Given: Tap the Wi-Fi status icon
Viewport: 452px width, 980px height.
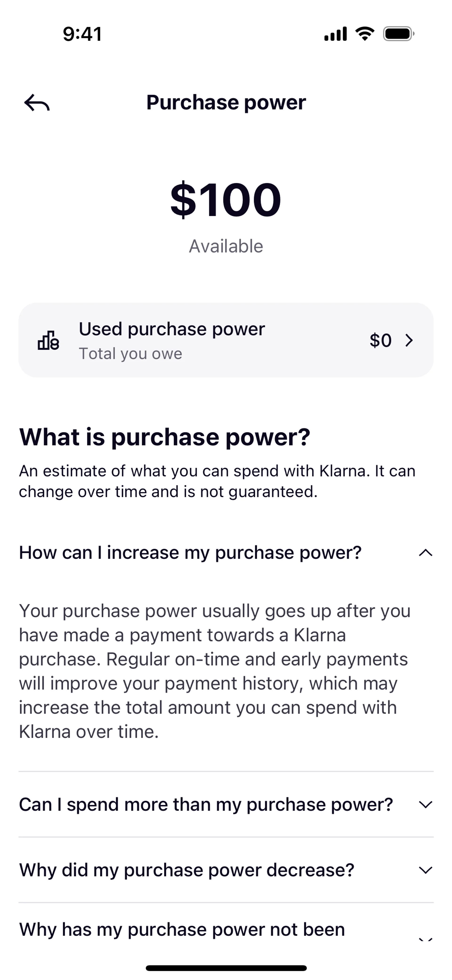Looking at the screenshot, I should point(364,34).
